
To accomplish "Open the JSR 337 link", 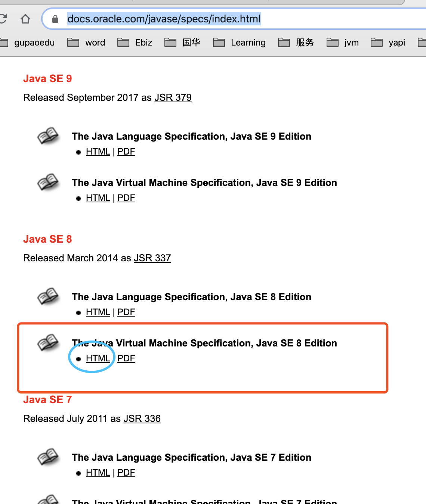I will (152, 258).
